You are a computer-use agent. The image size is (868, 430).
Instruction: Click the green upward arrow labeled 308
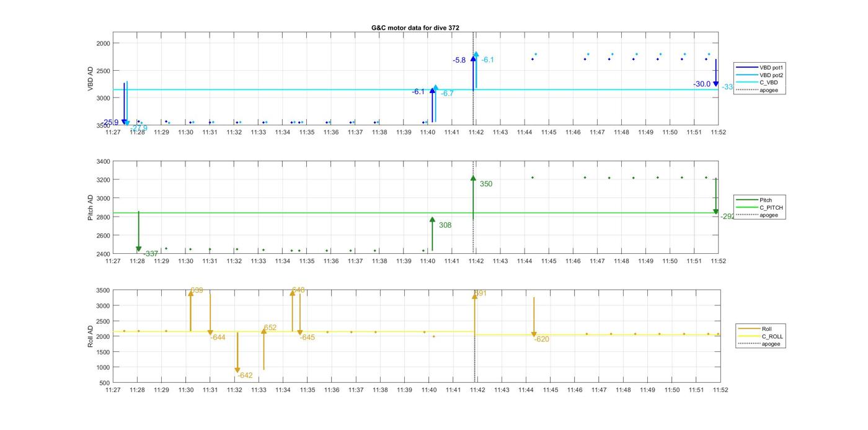click(432, 234)
